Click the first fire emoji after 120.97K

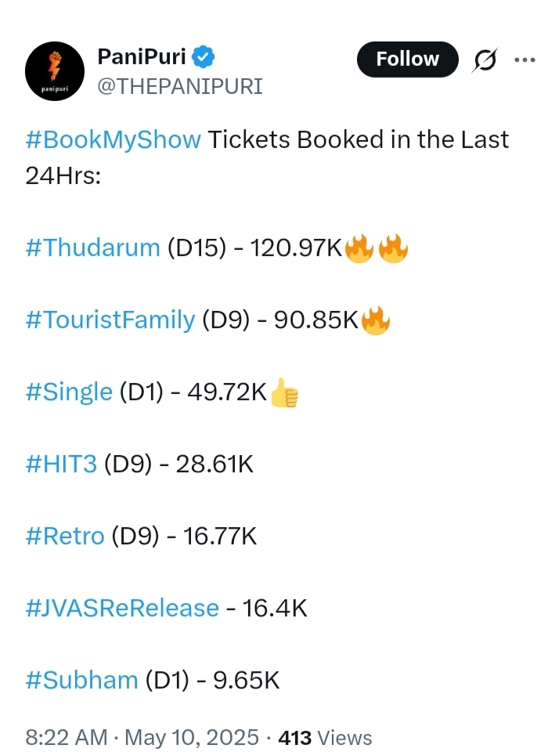tap(359, 248)
